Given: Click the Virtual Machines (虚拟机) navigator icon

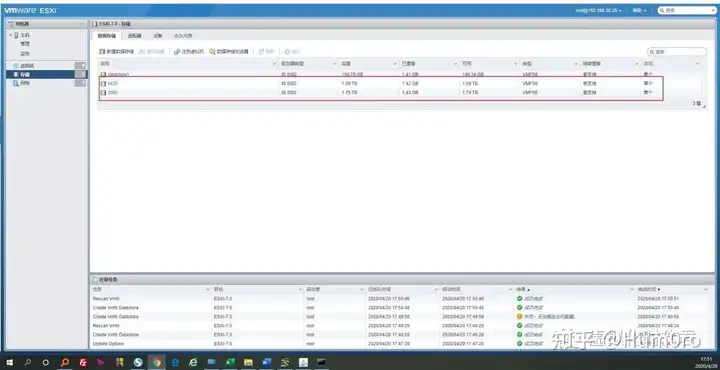Looking at the screenshot, I should point(16,66).
